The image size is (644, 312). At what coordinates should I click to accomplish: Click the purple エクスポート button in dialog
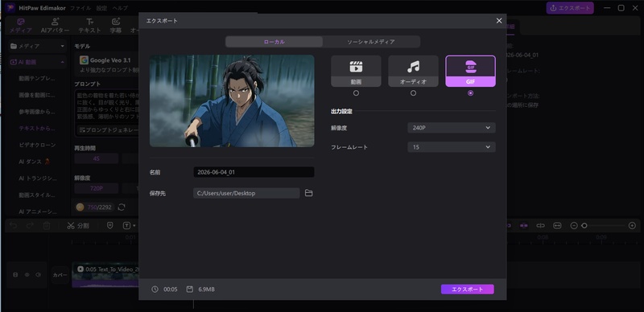[468, 289]
